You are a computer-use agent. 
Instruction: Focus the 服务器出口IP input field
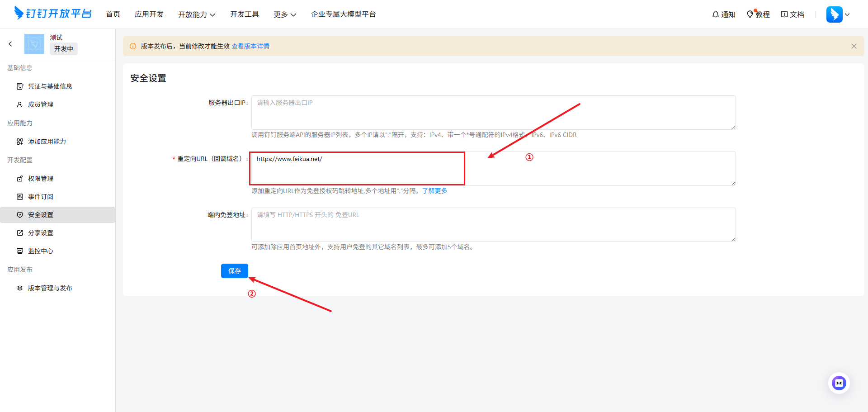pos(493,113)
